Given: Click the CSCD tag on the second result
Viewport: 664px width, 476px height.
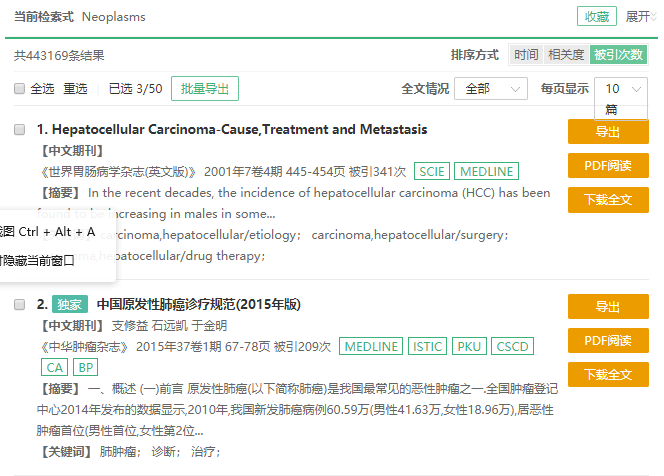Looking at the screenshot, I should 511,346.
